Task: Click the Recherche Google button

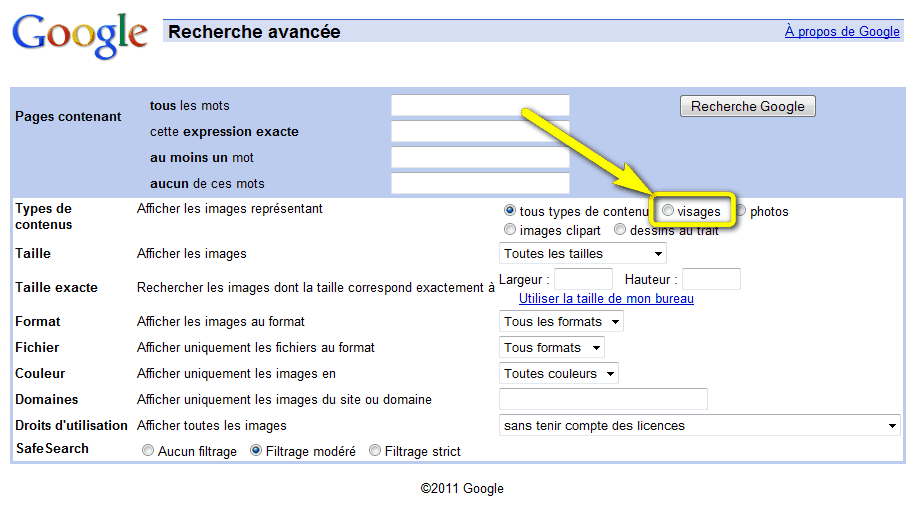Action: click(x=748, y=106)
